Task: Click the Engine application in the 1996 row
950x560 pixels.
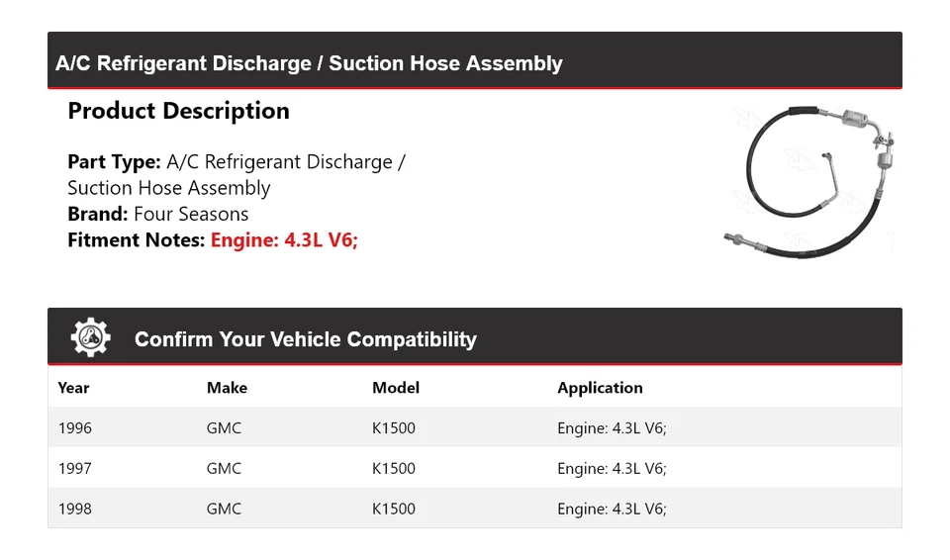Action: pyautogui.click(x=612, y=428)
